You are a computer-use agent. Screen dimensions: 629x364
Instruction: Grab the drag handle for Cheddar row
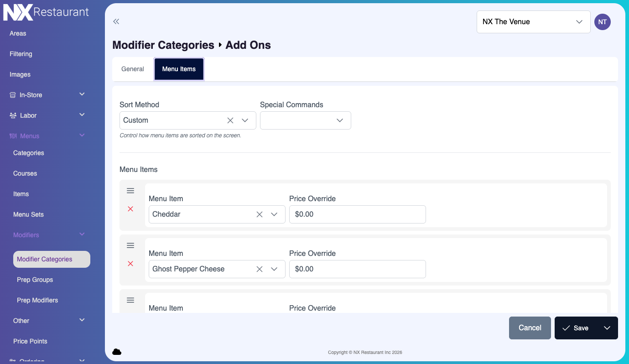pos(130,191)
